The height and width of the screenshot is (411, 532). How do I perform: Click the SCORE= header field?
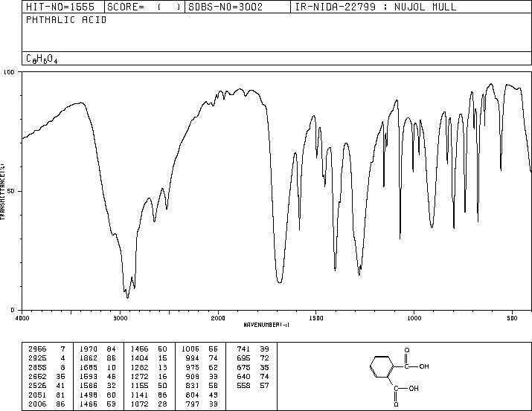tap(144, 7)
